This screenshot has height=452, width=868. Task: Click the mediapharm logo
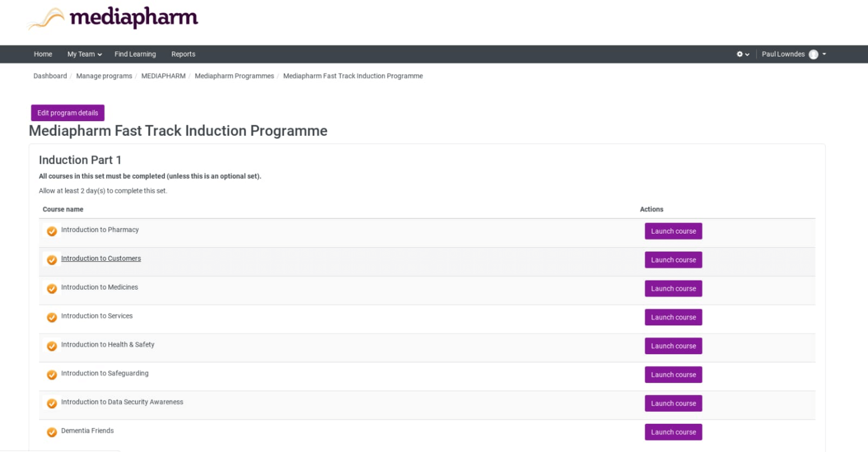click(x=113, y=18)
